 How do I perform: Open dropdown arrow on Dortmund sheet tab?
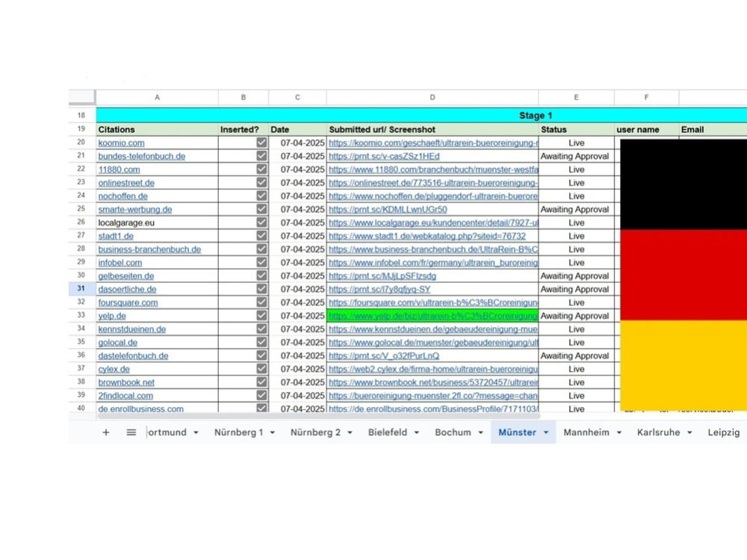click(196, 433)
